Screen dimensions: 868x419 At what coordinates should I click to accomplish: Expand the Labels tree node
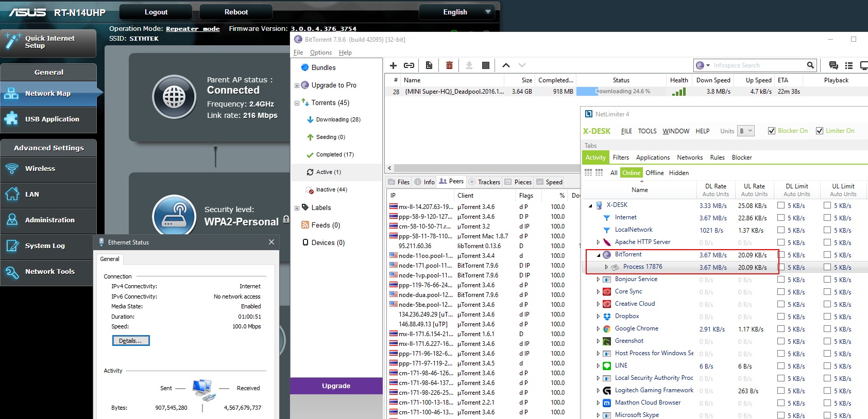click(297, 208)
